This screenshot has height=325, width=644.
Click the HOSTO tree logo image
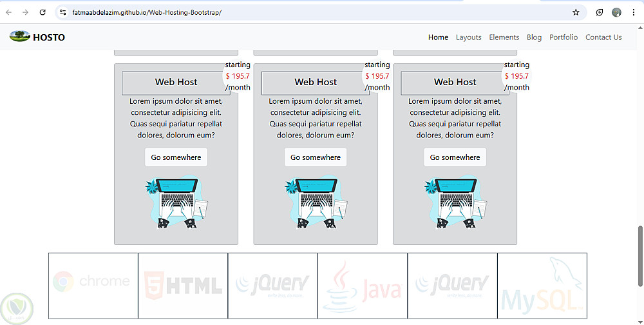click(20, 36)
